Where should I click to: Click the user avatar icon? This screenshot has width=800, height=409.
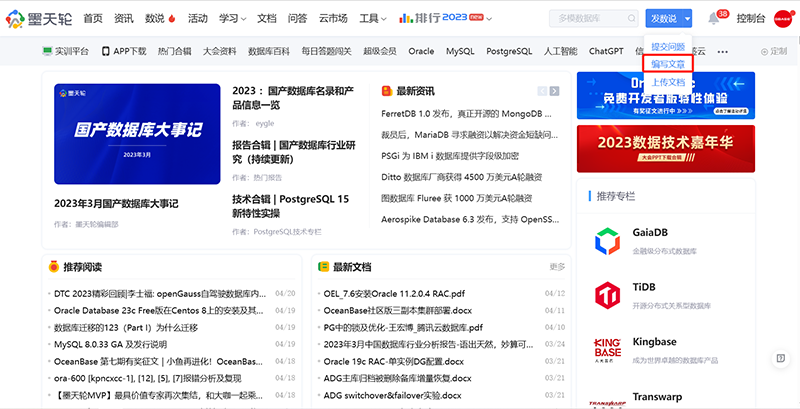click(783, 19)
